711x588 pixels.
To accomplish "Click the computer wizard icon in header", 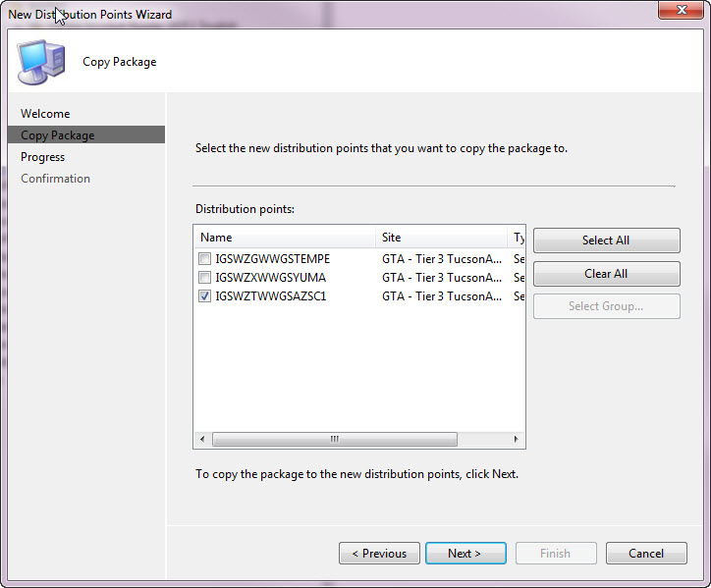I will pos(41,62).
